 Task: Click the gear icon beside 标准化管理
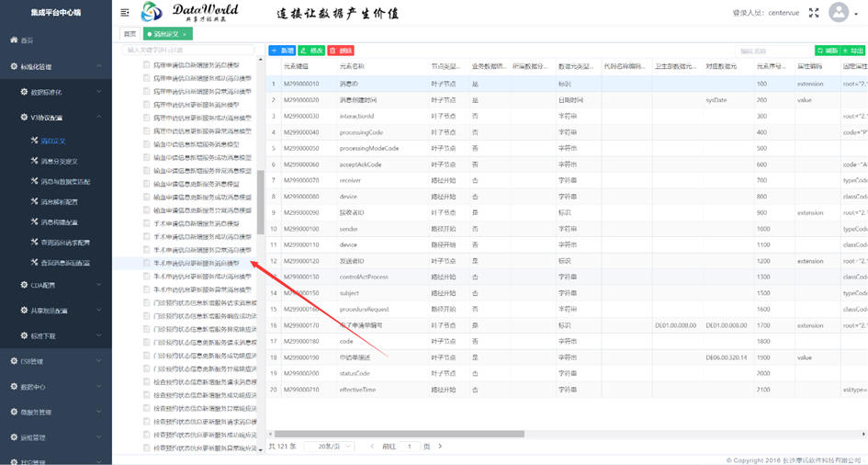click(x=14, y=66)
